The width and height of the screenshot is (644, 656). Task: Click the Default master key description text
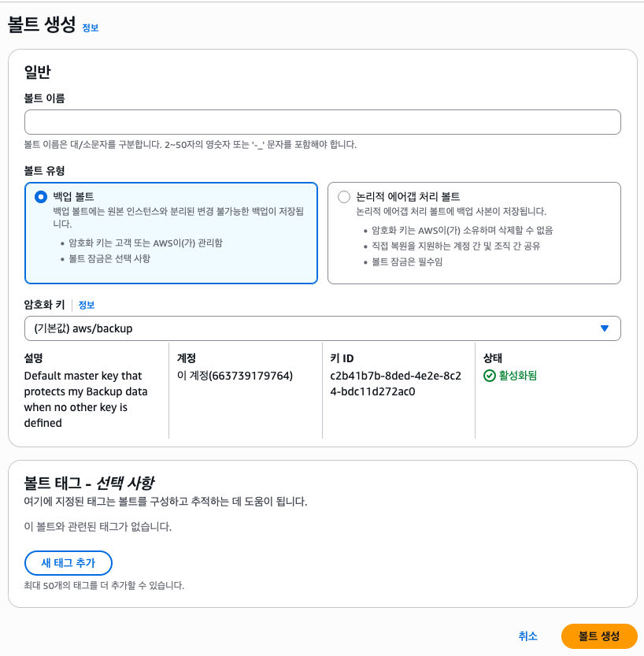[86, 399]
